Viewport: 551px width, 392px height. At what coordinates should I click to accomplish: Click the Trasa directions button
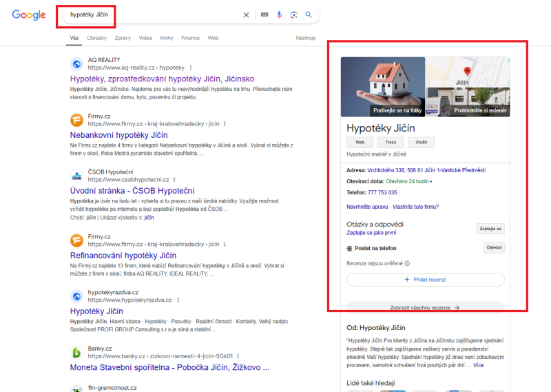(391, 142)
